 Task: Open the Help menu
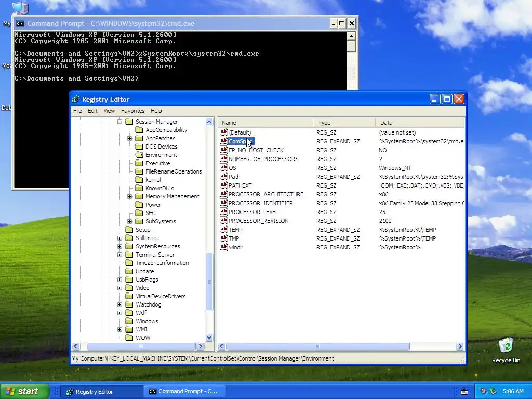click(x=156, y=111)
